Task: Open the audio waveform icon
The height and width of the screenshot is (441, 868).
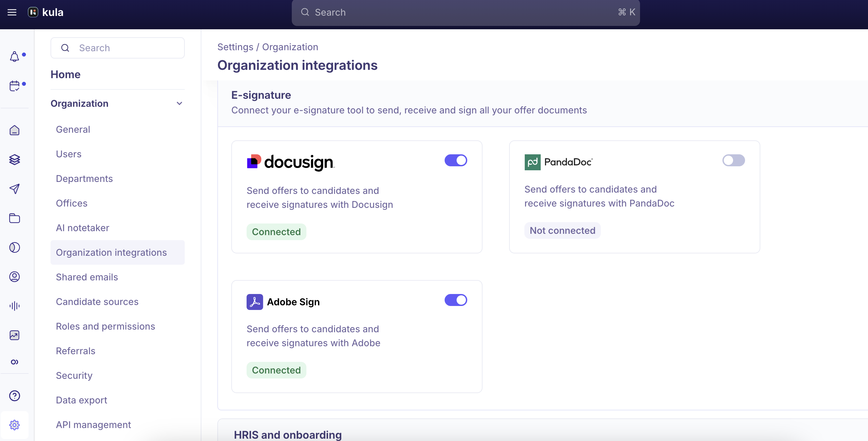Action: (x=15, y=306)
